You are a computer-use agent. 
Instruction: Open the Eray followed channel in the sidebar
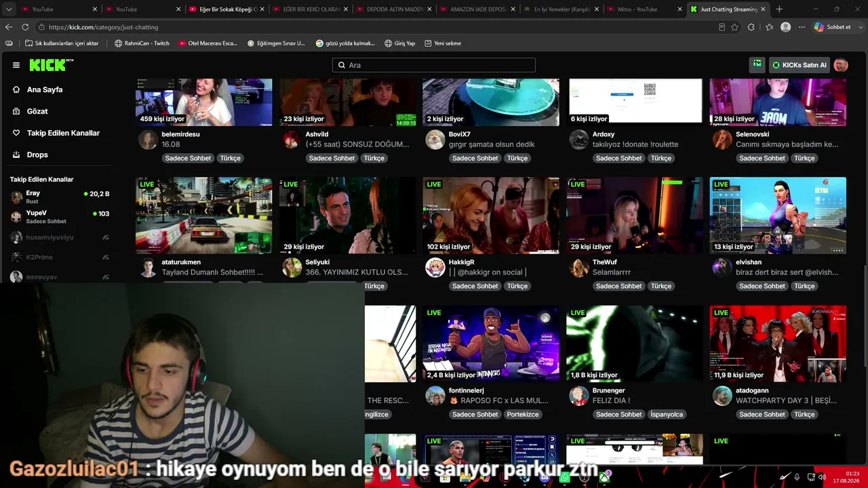pos(60,197)
